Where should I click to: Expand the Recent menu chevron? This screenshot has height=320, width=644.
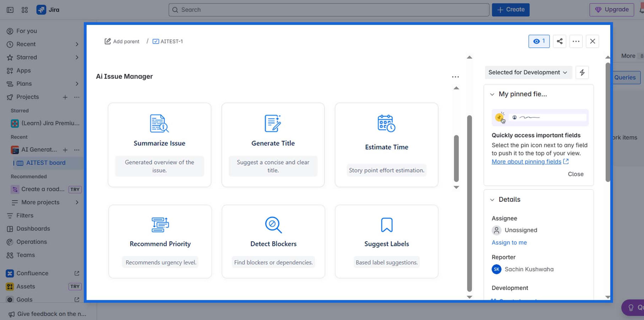[77, 44]
